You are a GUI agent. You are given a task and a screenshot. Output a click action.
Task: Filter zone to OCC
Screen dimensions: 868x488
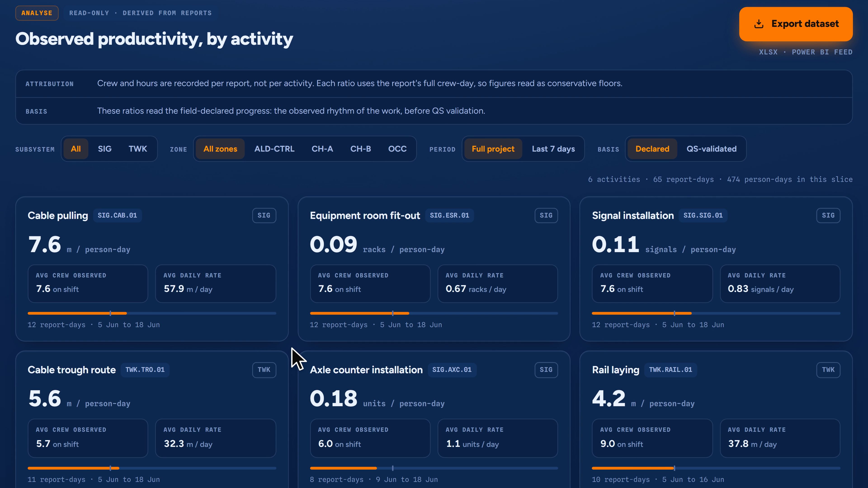(397, 149)
